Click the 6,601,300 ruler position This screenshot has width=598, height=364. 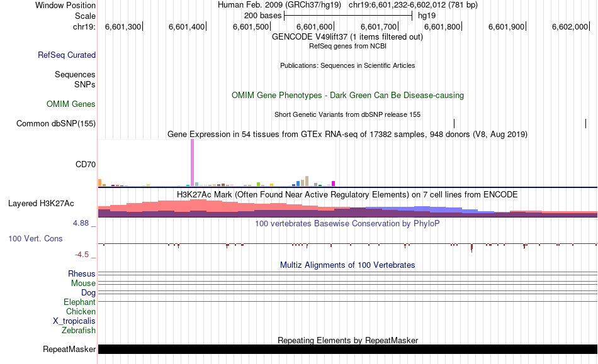tap(123, 26)
